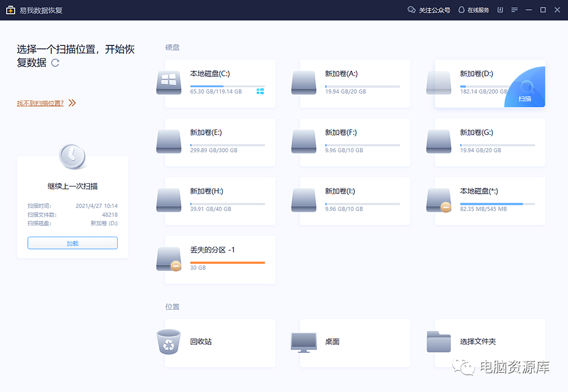Click the usage bar of 本地磁盘(C:)

click(x=228, y=86)
